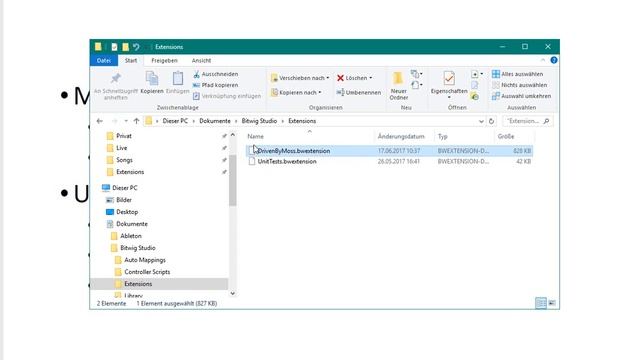The width and height of the screenshot is (640, 360).
Task: Sort by Typ column header
Action: pyautogui.click(x=443, y=136)
